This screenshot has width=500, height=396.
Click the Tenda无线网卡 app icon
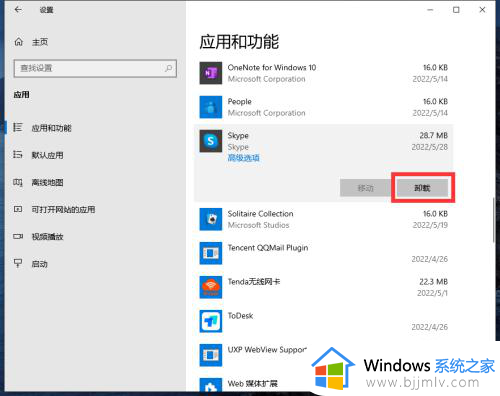[211, 287]
